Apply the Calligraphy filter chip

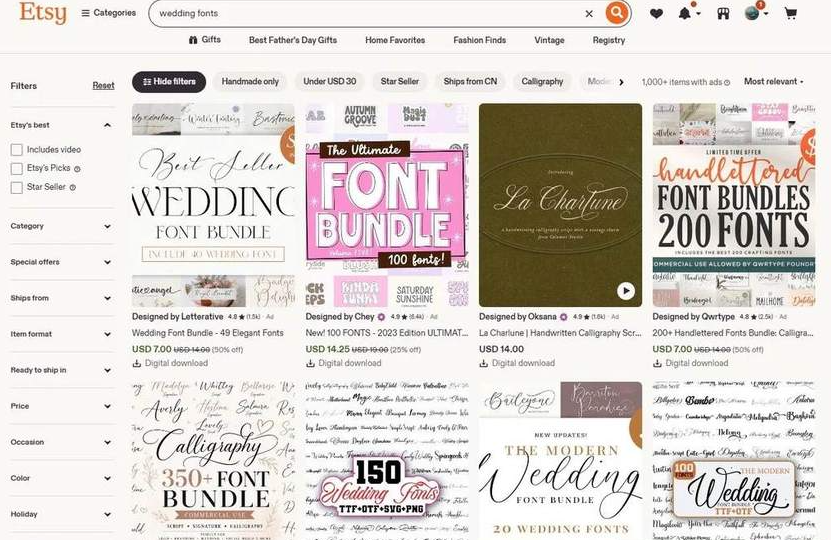[542, 82]
